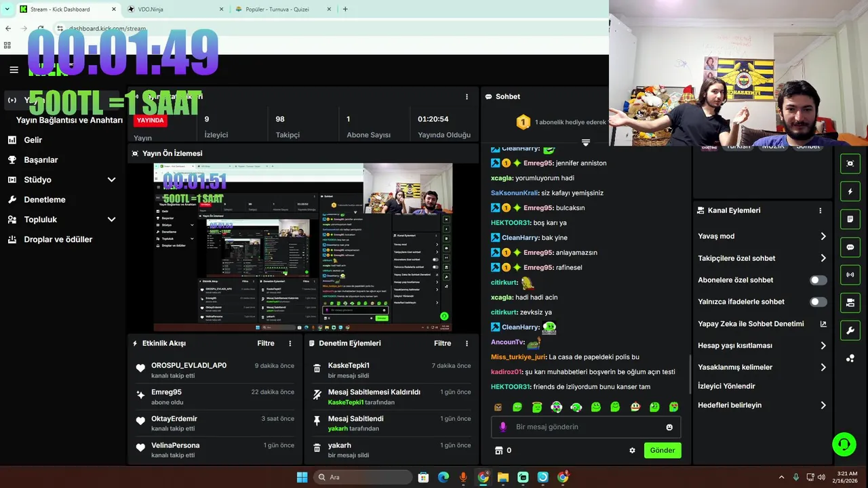The image size is (868, 488).
Task: Open Denetleme in the sidebar
Action: [44, 199]
